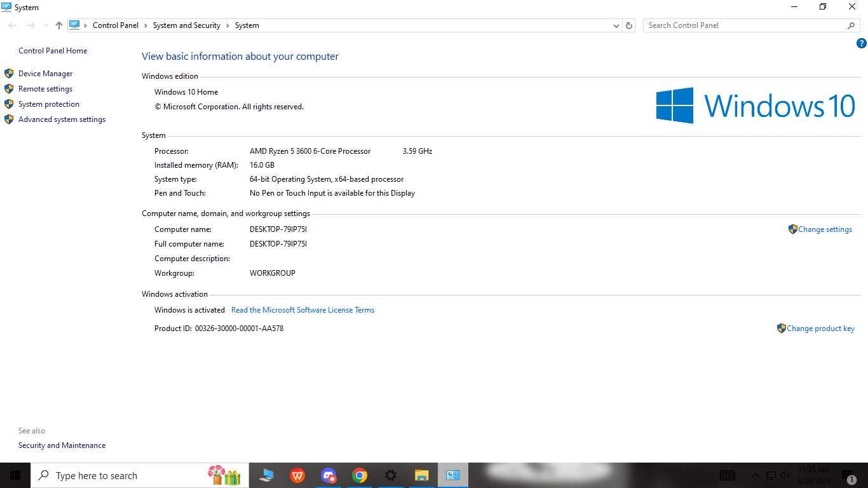This screenshot has width=868, height=488.
Task: Click the shield icon next to Change settings
Action: coord(792,229)
